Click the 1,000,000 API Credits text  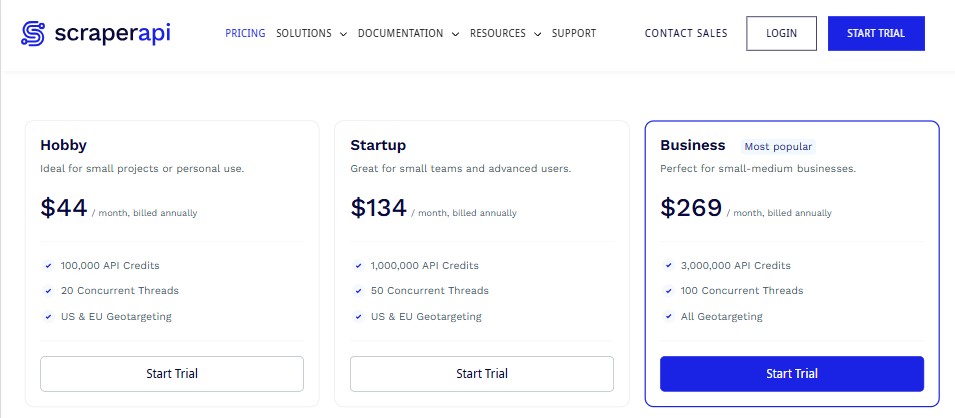pos(425,266)
